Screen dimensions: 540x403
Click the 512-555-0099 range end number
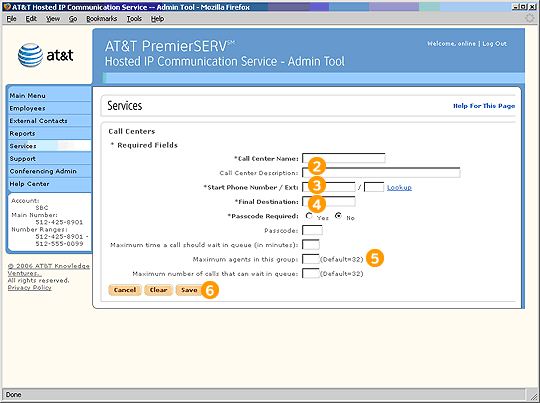point(59,244)
